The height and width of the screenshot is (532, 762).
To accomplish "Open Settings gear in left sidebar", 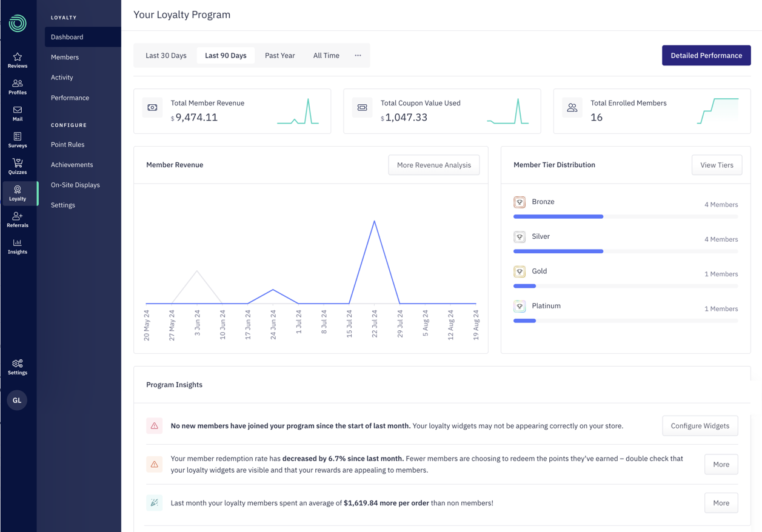I will tap(18, 367).
